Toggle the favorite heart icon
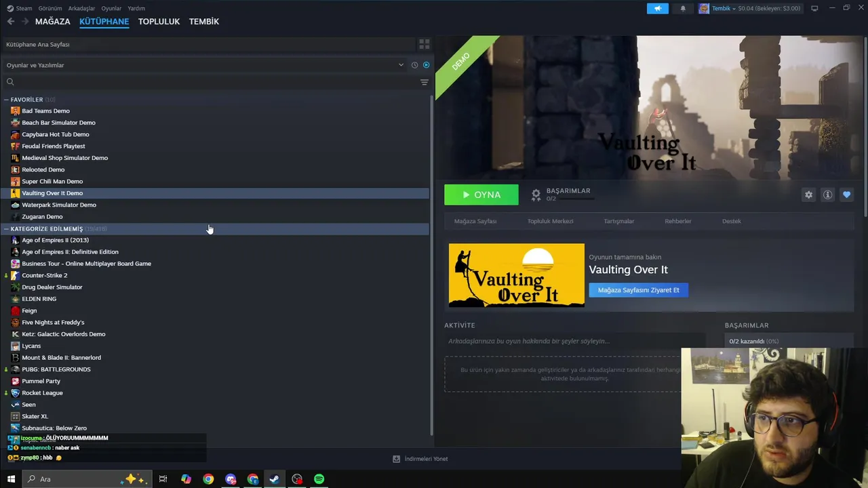The width and height of the screenshot is (868, 488). [846, 195]
